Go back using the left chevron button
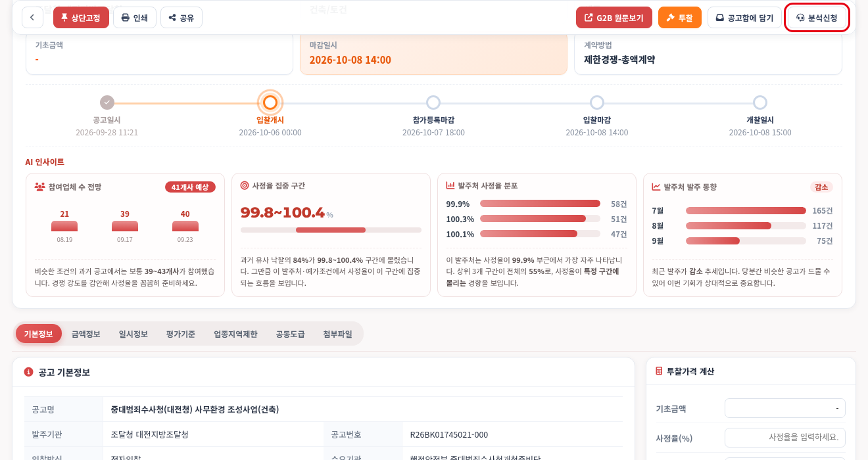The width and height of the screenshot is (868, 460). click(32, 18)
